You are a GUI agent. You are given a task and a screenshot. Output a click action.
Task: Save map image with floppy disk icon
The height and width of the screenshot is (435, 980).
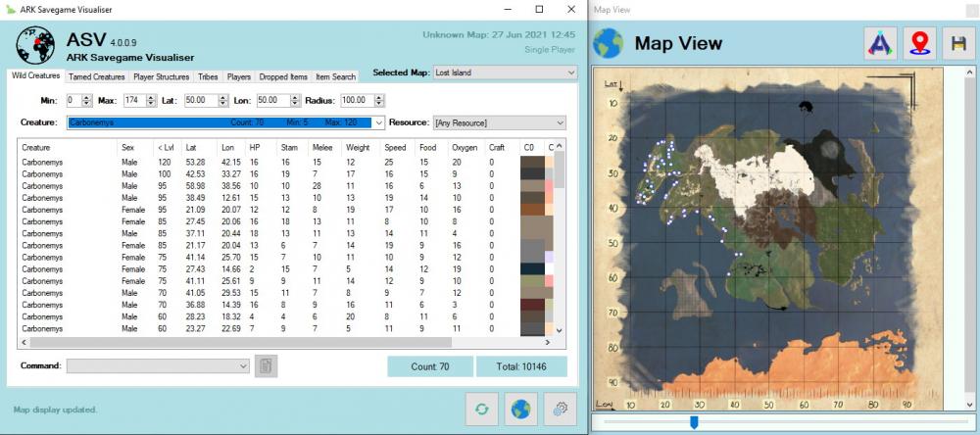[956, 43]
